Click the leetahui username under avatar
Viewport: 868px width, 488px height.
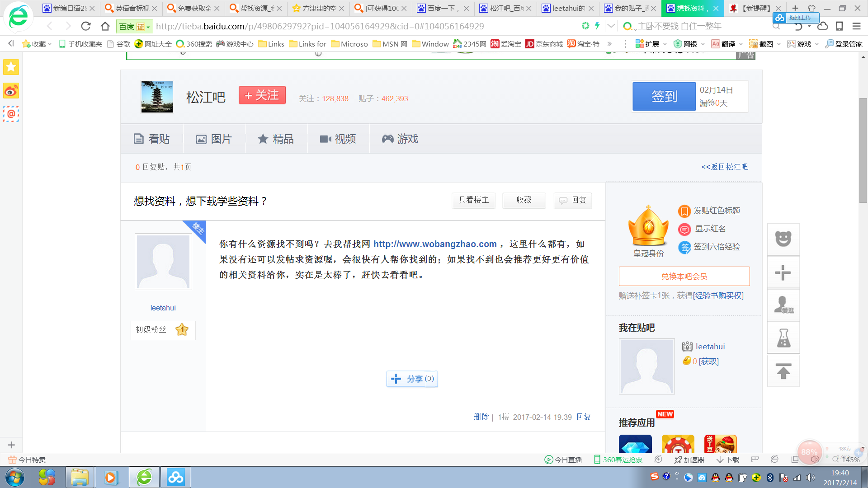coord(163,308)
